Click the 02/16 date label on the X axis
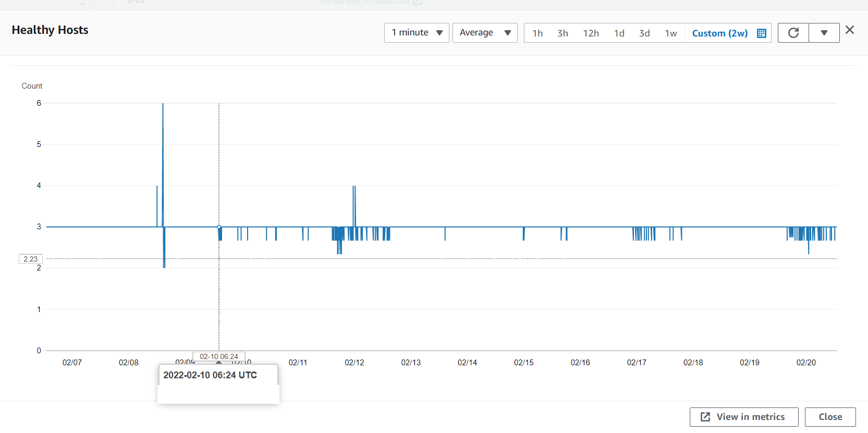Viewport: 868px width, 433px height. (580, 363)
